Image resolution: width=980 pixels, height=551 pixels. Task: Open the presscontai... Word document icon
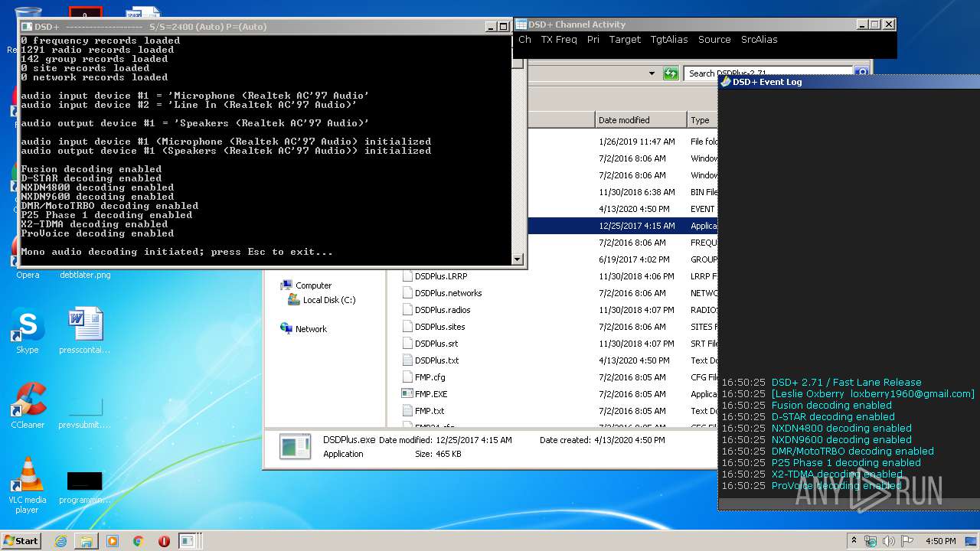click(x=84, y=331)
